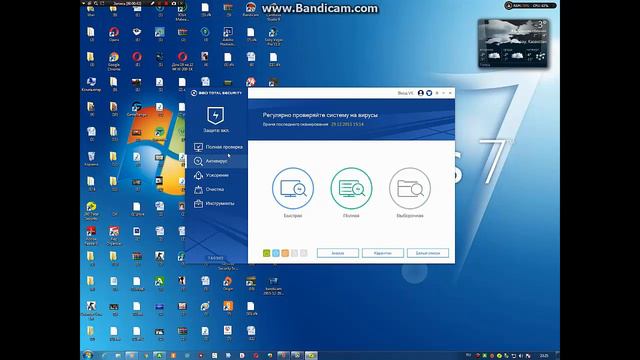Open the Origin desktop shortcut
This screenshot has height=360, width=640.
(x=228, y=283)
